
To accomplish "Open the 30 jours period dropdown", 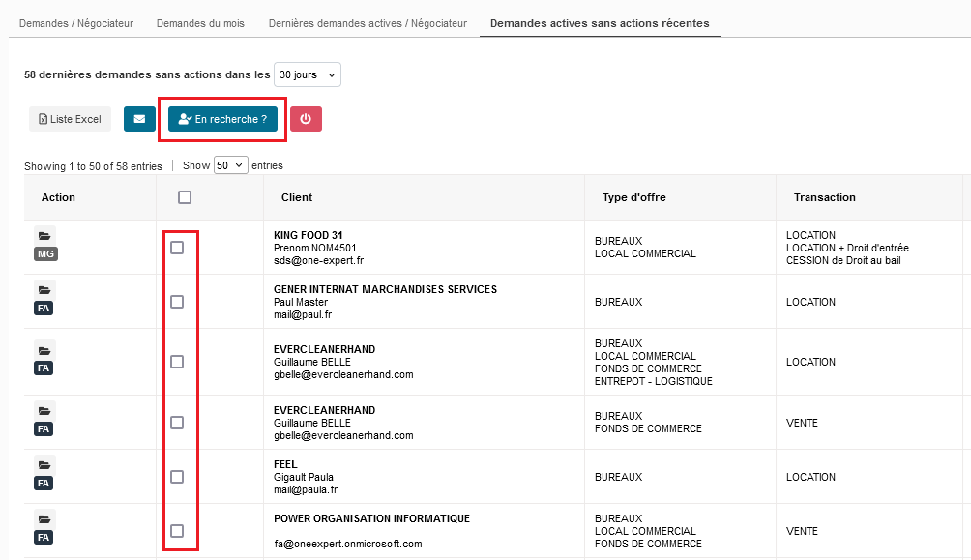I will 308,74.
